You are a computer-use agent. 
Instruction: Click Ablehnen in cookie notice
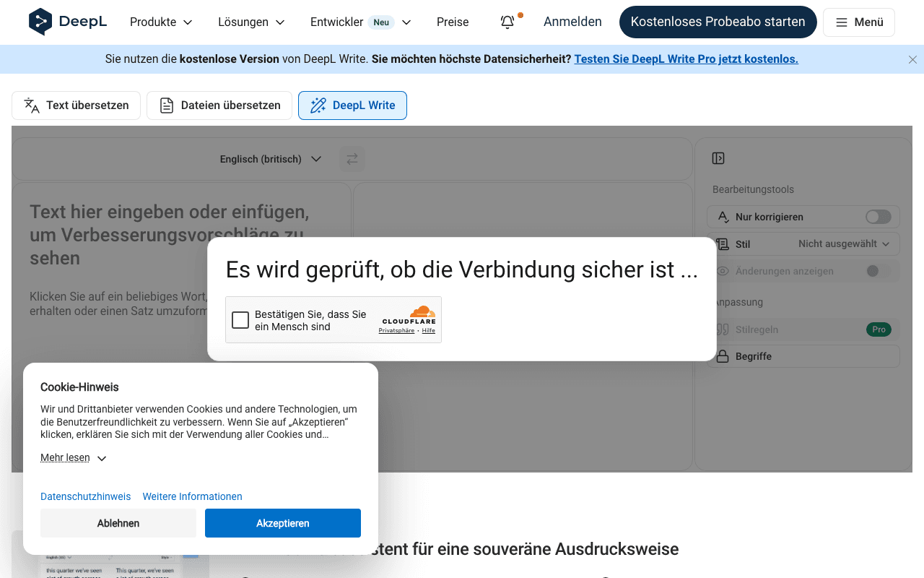118,523
